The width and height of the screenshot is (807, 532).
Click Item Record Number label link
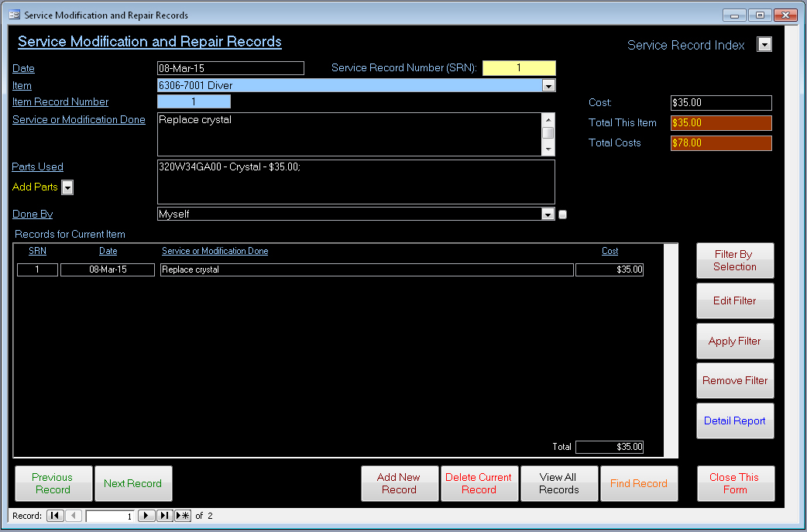tap(60, 102)
